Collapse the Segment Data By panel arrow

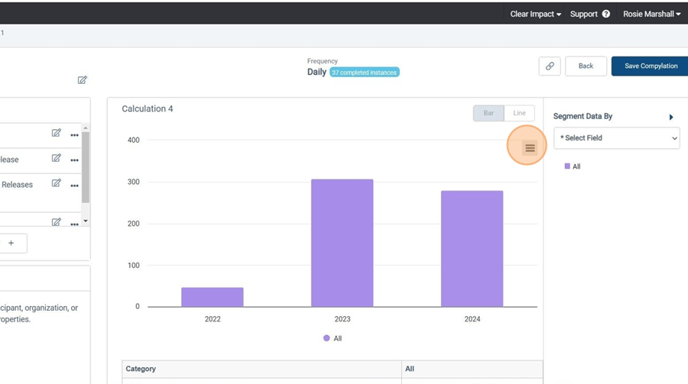pyautogui.click(x=670, y=117)
